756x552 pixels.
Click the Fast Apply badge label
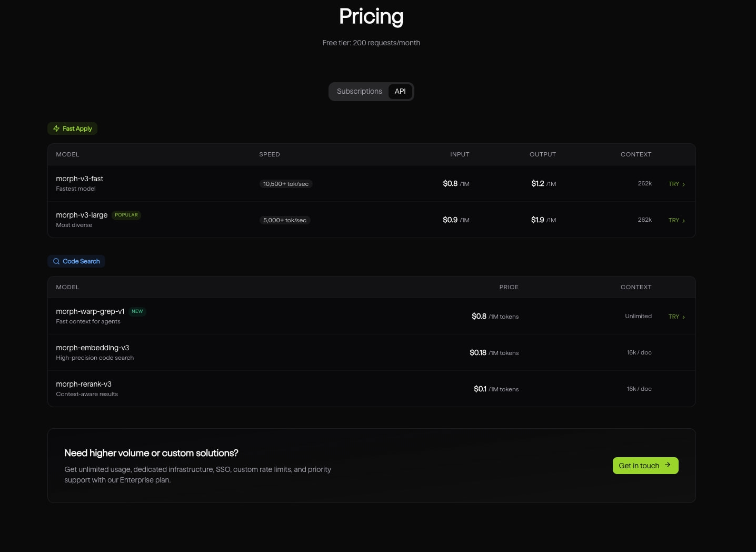pyautogui.click(x=77, y=129)
